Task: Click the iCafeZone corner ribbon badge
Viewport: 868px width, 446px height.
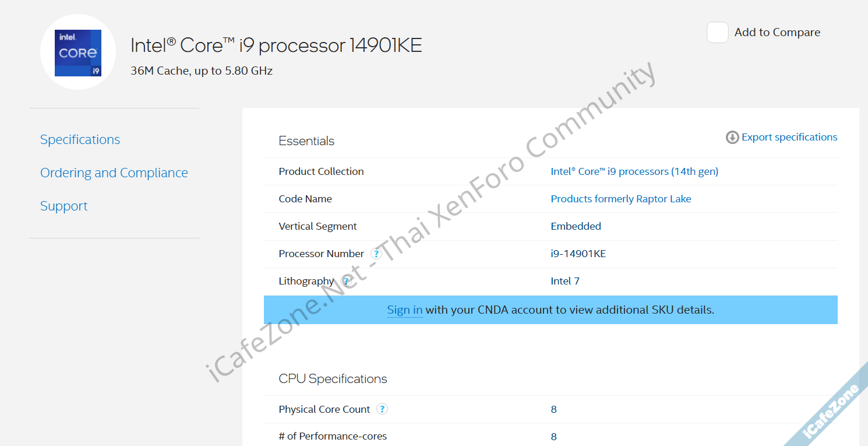Action: [832, 411]
